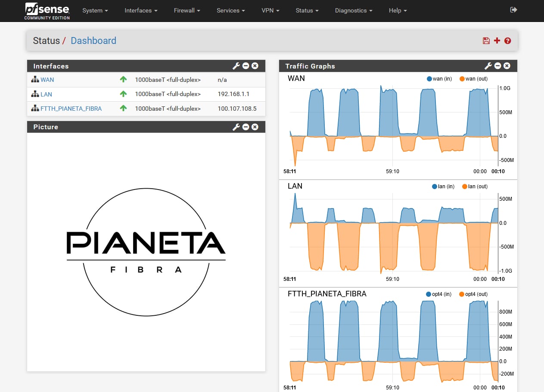Open the Services menu
544x392 pixels.
pyautogui.click(x=231, y=10)
